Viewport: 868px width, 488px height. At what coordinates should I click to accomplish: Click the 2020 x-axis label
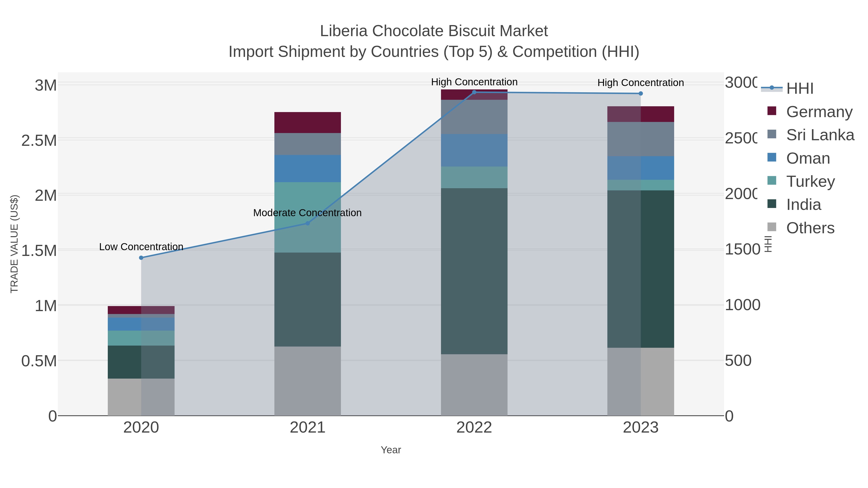tap(141, 427)
